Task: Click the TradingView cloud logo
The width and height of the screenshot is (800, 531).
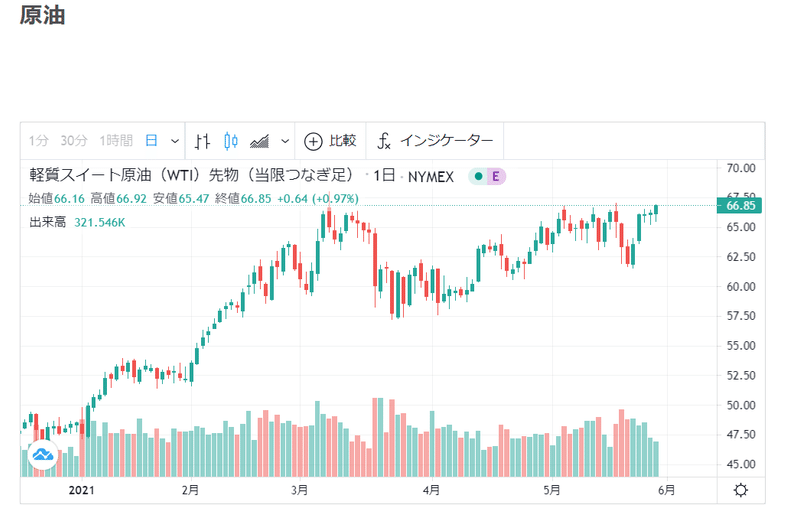Action: (x=43, y=454)
